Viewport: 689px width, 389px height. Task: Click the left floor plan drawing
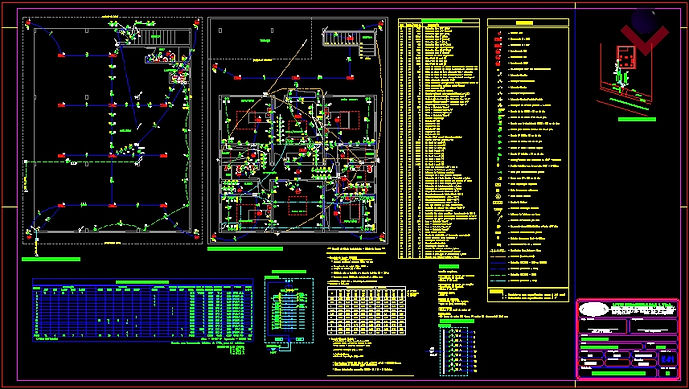pos(112,131)
